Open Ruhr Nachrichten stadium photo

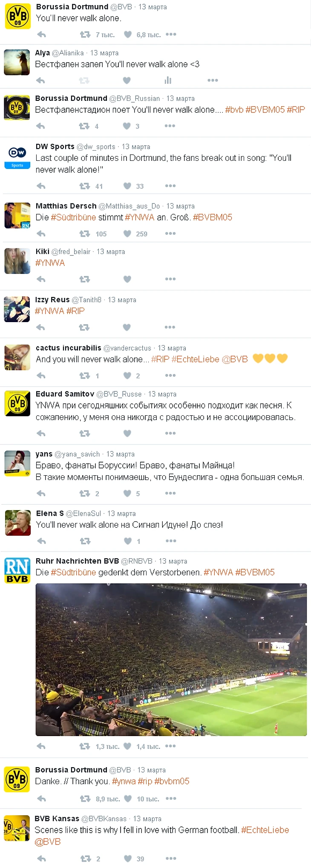[171, 660]
